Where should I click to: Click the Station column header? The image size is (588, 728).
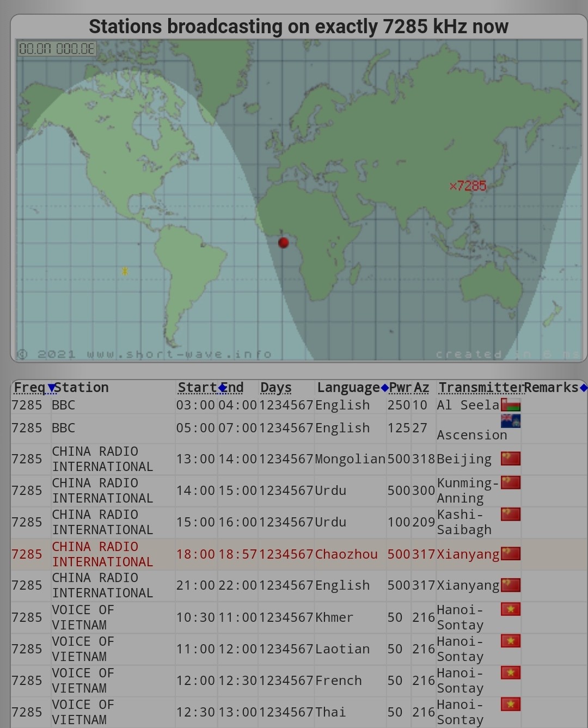tap(82, 388)
